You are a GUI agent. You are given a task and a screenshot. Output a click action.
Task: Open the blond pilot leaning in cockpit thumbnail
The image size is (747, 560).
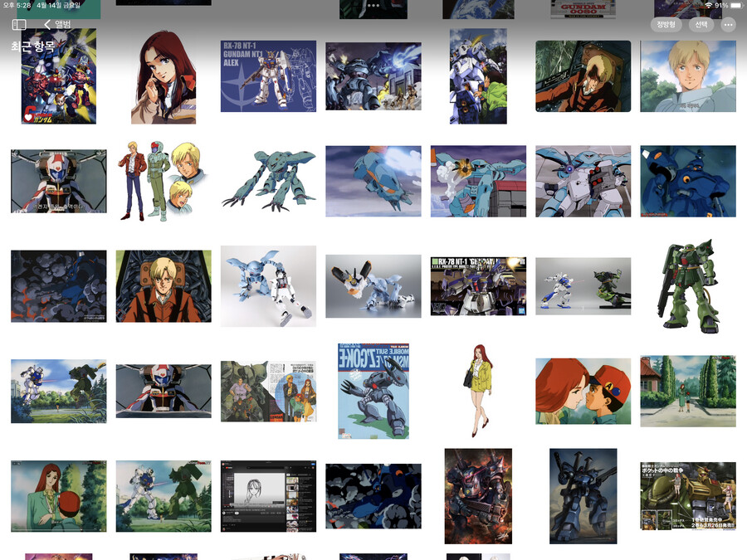[x=583, y=76]
